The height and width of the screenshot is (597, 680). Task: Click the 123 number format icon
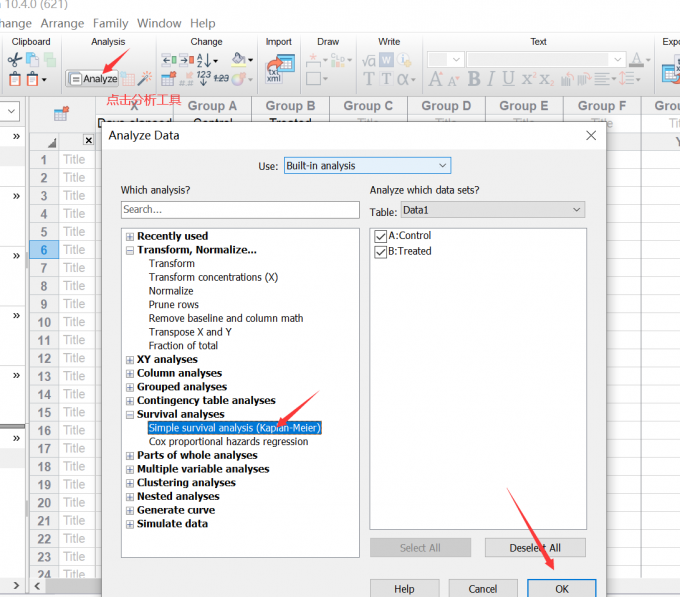coord(203,78)
